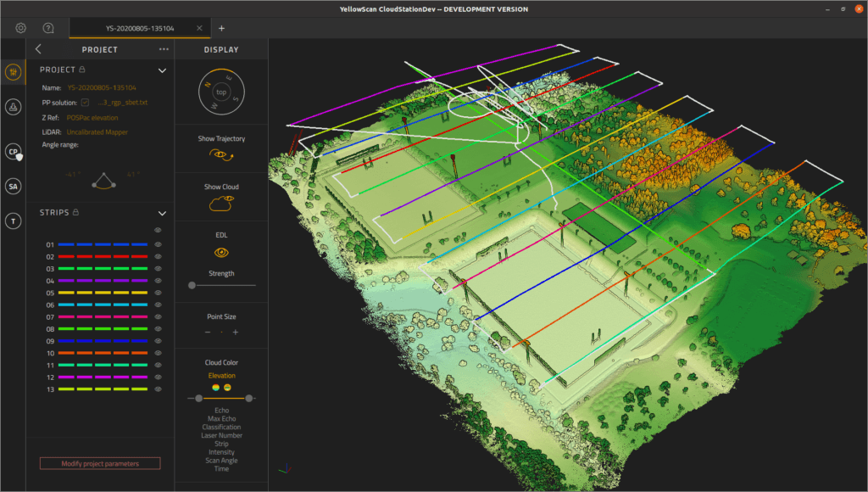Open the CP sidebar tool
The image size is (868, 492).
[14, 151]
